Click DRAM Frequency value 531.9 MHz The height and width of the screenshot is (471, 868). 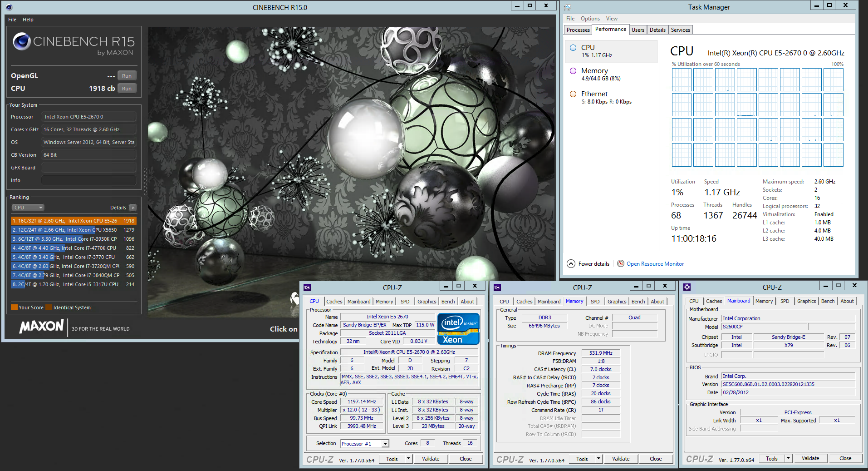click(601, 353)
